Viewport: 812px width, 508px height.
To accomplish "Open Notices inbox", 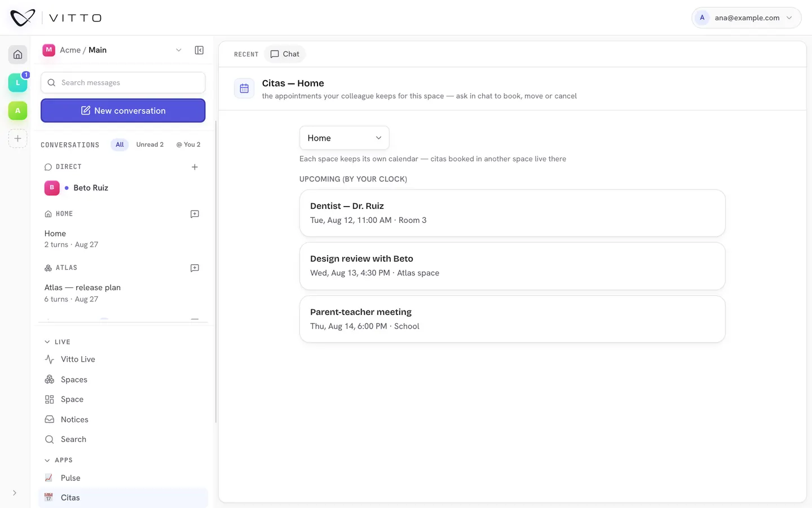I will [123, 419].
